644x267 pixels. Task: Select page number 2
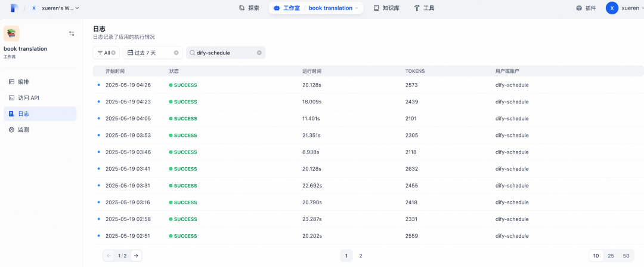pos(361,256)
